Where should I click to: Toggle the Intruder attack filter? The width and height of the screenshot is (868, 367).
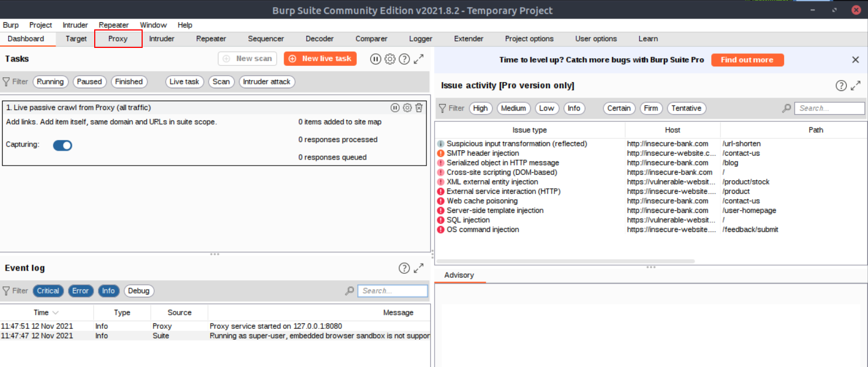click(267, 82)
